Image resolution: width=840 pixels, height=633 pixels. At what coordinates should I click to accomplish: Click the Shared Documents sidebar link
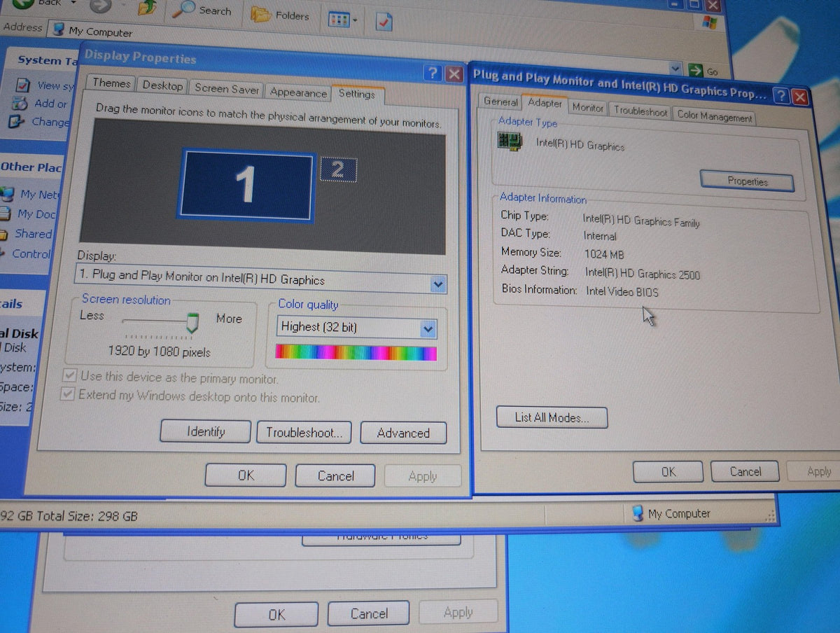[34, 234]
